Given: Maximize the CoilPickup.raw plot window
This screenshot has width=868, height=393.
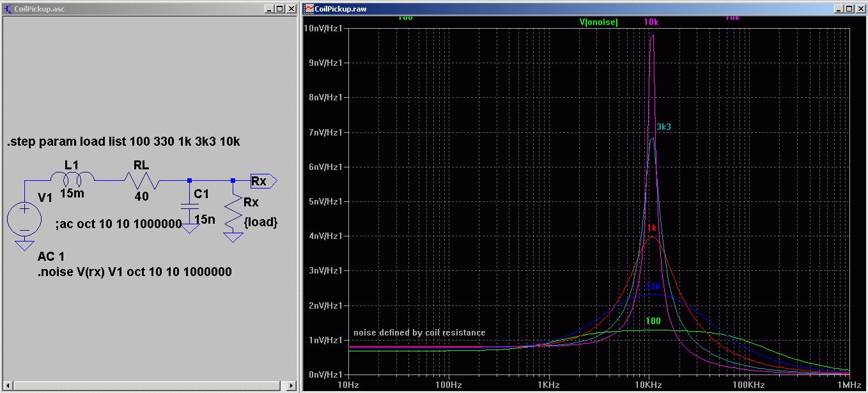Looking at the screenshot, I should coord(848,9).
